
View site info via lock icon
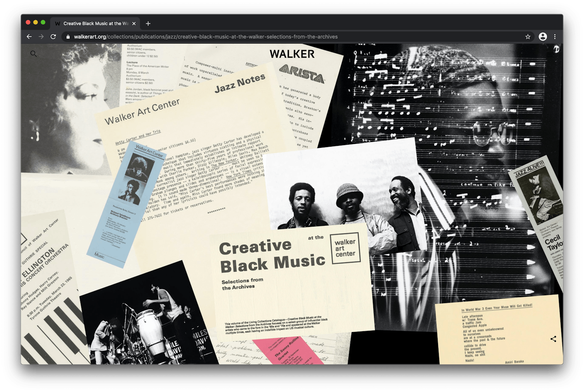[x=68, y=37]
